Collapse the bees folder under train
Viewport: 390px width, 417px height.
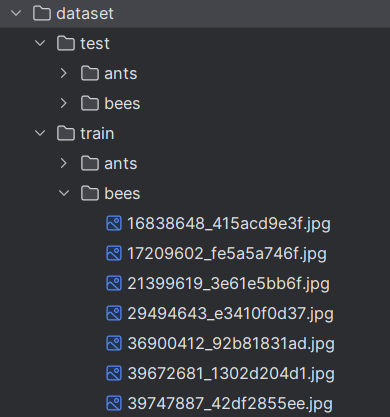(x=64, y=193)
